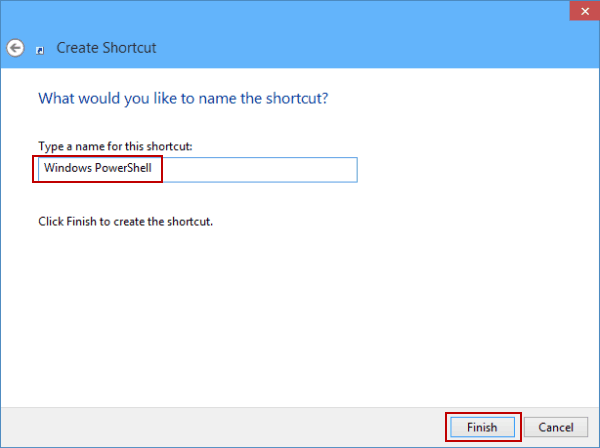Click the 'Create Shortcut' title text

[106, 48]
